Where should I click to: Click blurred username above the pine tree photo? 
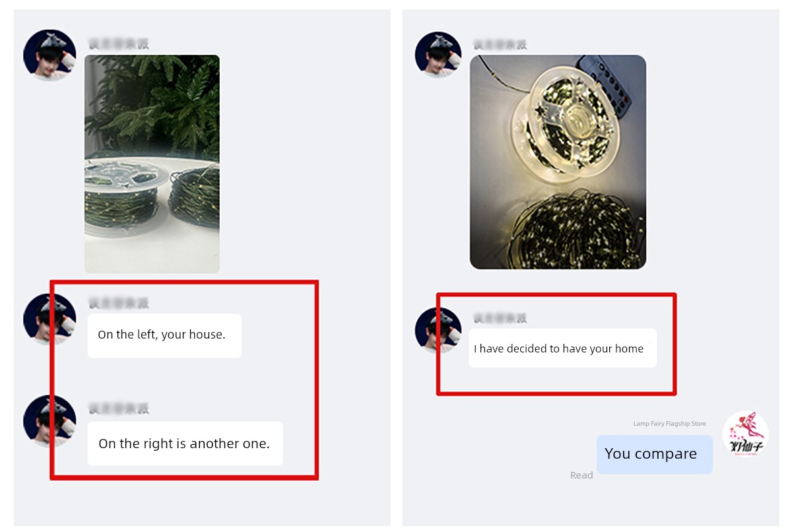pyautogui.click(x=119, y=44)
